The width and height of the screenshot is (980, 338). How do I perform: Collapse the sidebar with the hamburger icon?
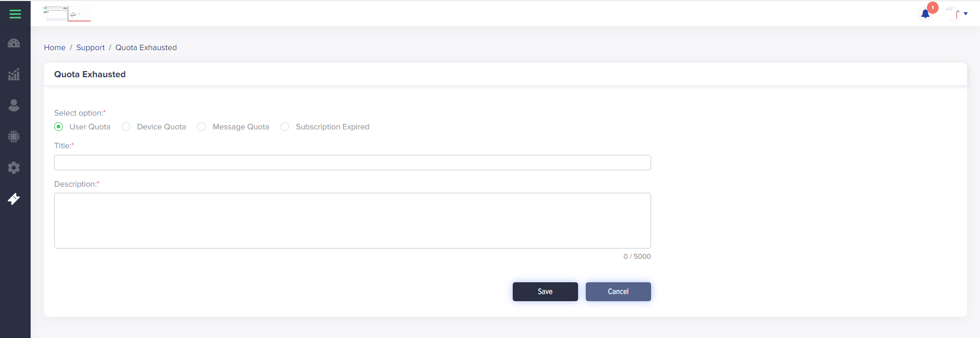[15, 14]
